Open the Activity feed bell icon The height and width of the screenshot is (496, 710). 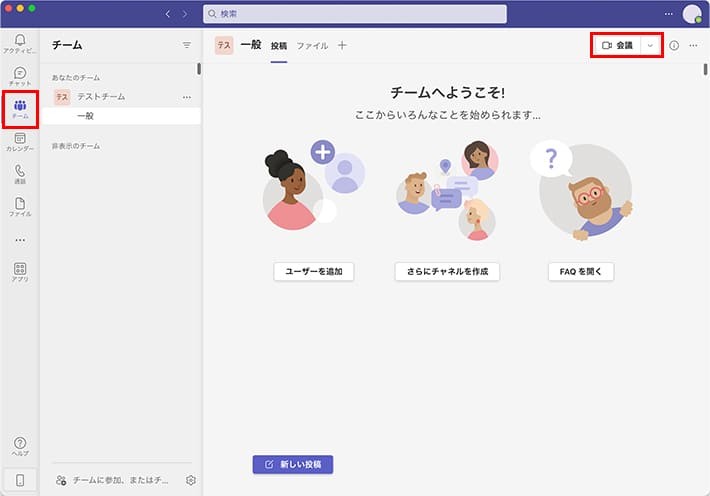click(x=20, y=43)
